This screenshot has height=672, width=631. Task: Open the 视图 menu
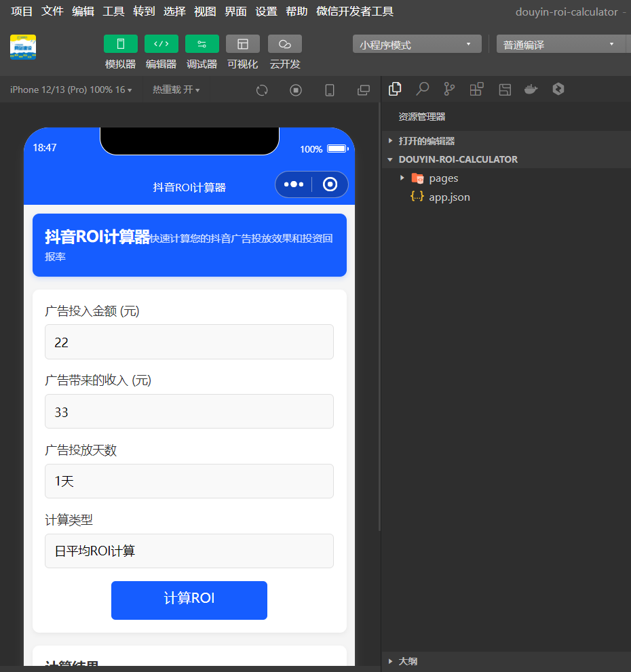pos(205,11)
